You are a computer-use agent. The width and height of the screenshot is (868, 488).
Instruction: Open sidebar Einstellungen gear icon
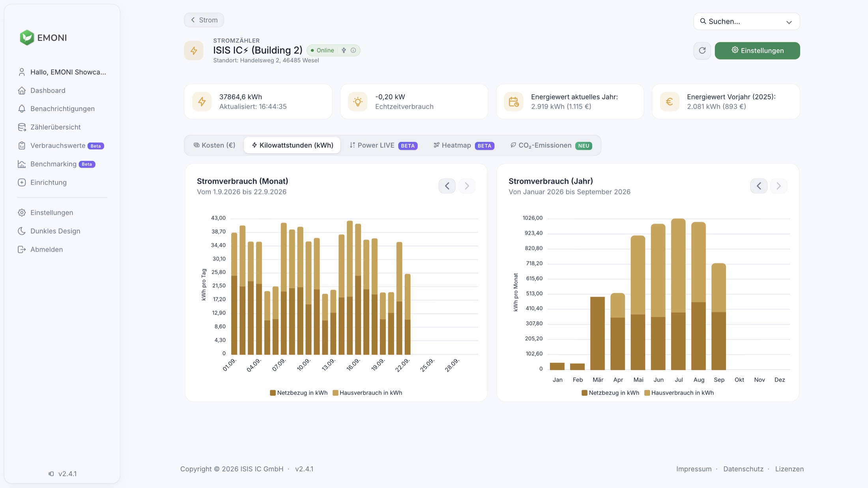point(22,212)
